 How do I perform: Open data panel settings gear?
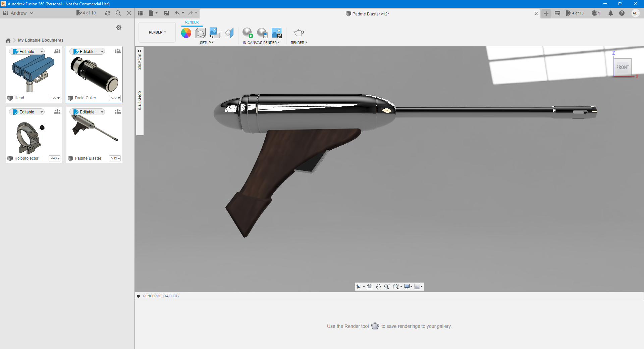tap(119, 28)
